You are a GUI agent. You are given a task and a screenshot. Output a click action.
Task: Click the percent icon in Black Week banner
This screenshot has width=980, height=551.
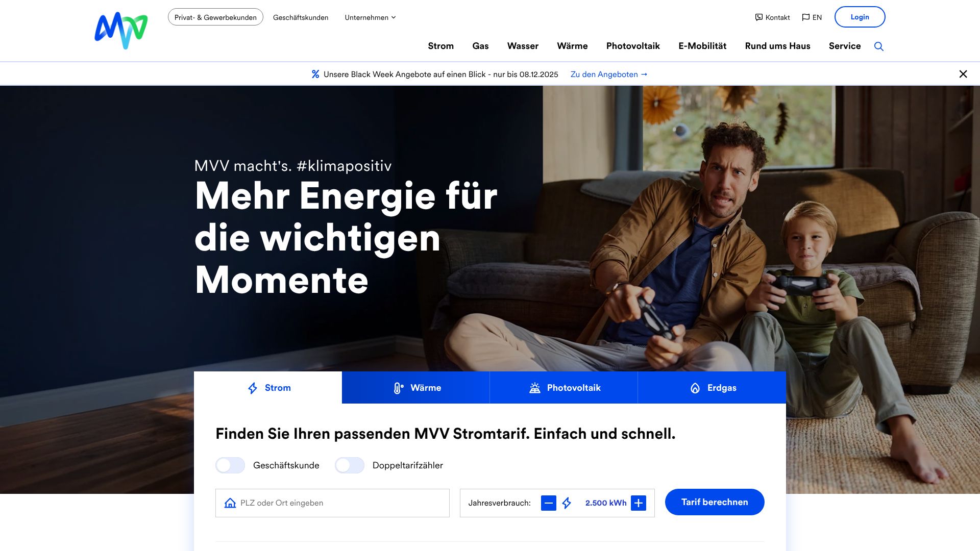315,74
